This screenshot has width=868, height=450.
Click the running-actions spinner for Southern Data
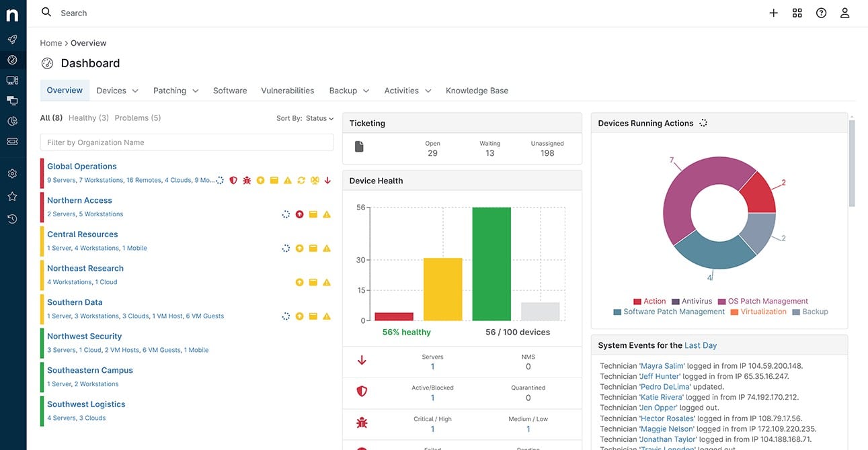point(286,316)
